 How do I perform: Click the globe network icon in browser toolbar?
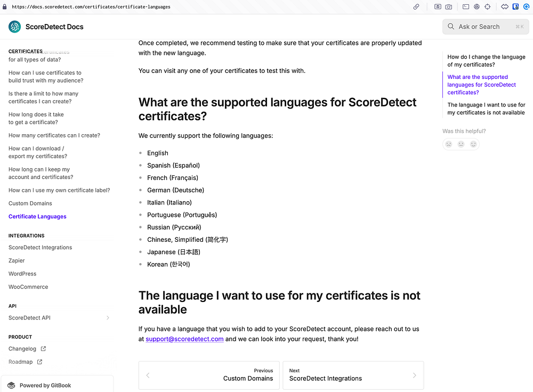[477, 7]
